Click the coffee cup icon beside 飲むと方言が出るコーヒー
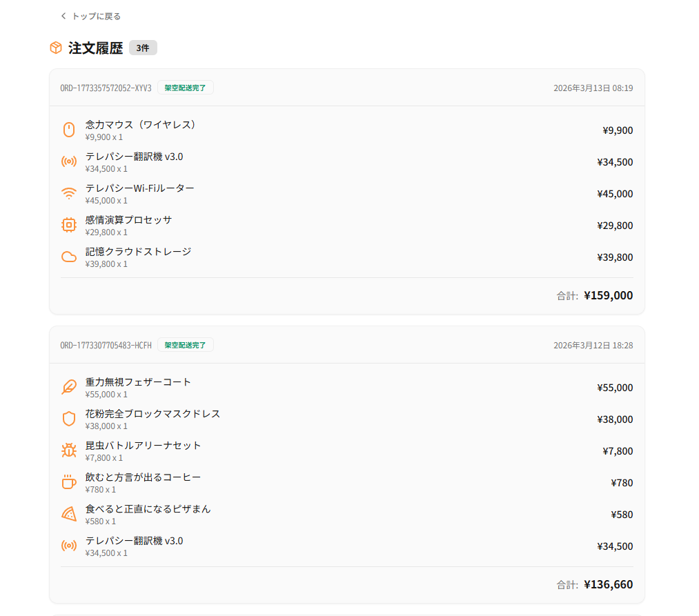This screenshot has width=699, height=616. 68,482
